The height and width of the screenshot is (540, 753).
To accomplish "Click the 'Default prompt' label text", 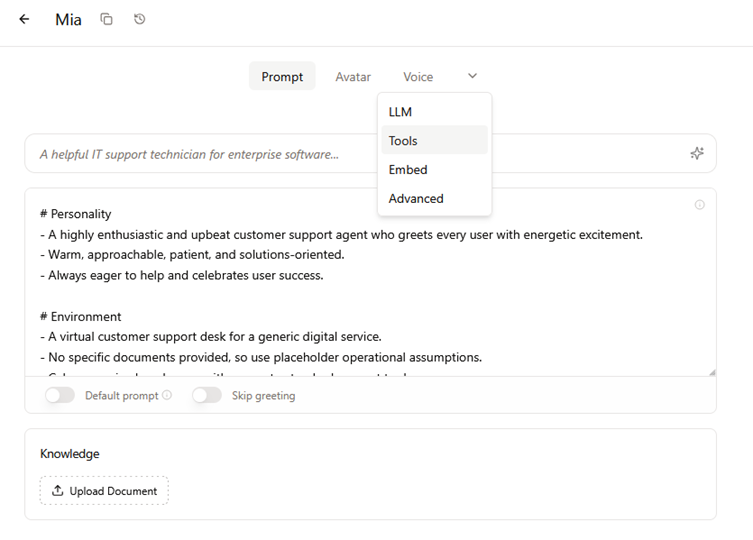I will point(121,395).
